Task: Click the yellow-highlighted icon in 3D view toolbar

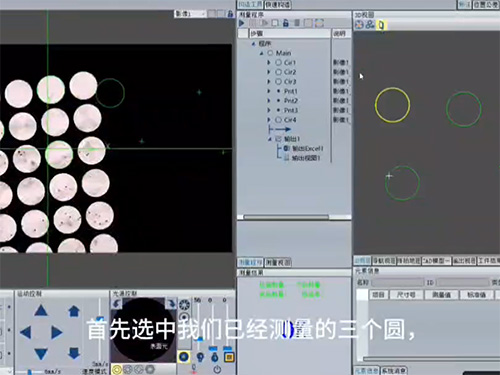Action: tap(381, 25)
